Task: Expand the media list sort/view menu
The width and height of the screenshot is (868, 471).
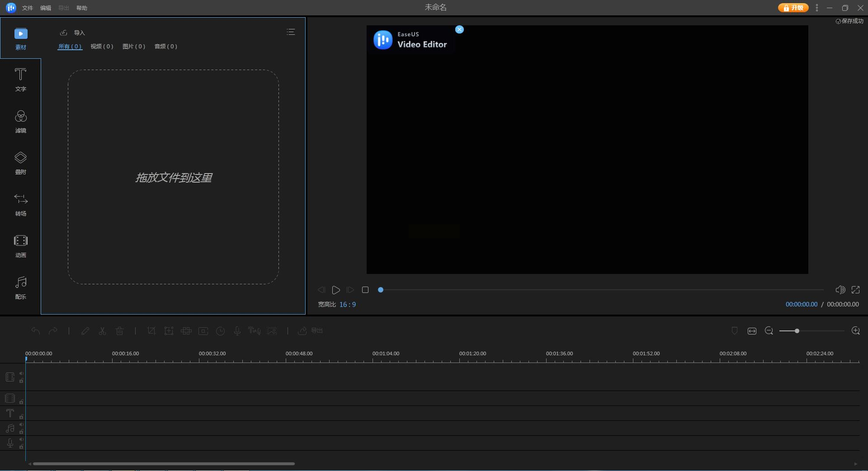Action: click(x=291, y=32)
